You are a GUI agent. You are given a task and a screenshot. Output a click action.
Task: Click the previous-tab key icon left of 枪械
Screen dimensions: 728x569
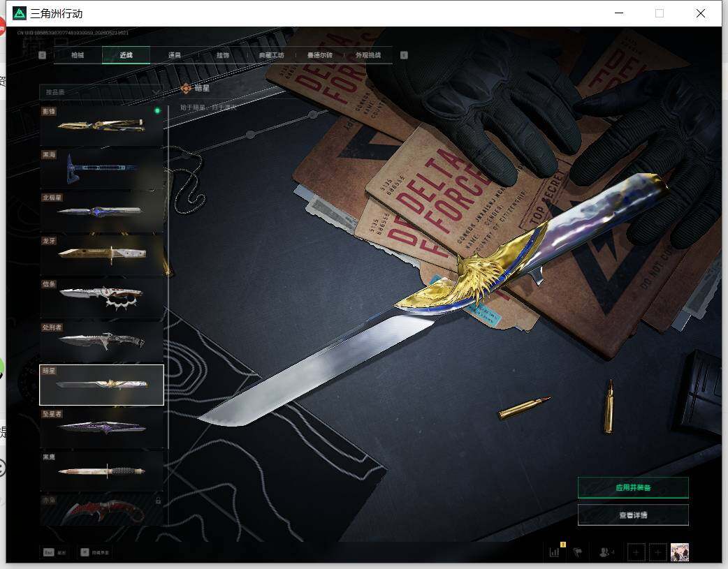[42, 55]
